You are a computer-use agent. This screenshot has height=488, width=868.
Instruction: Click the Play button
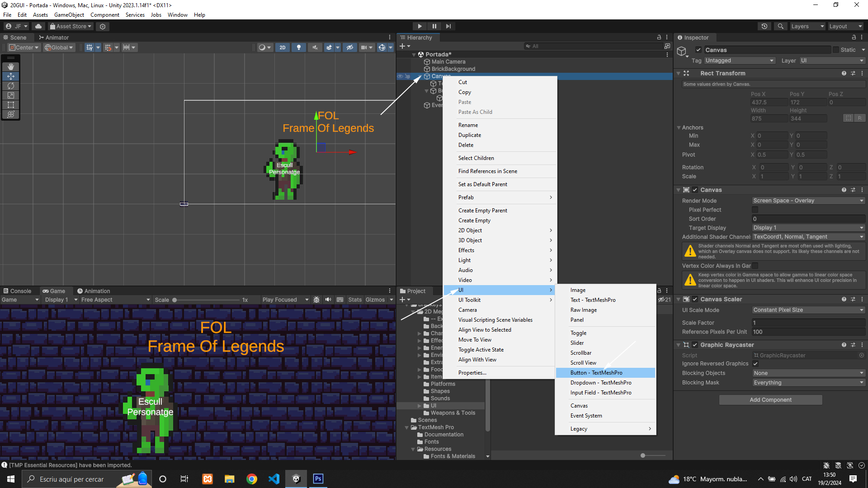(420, 26)
